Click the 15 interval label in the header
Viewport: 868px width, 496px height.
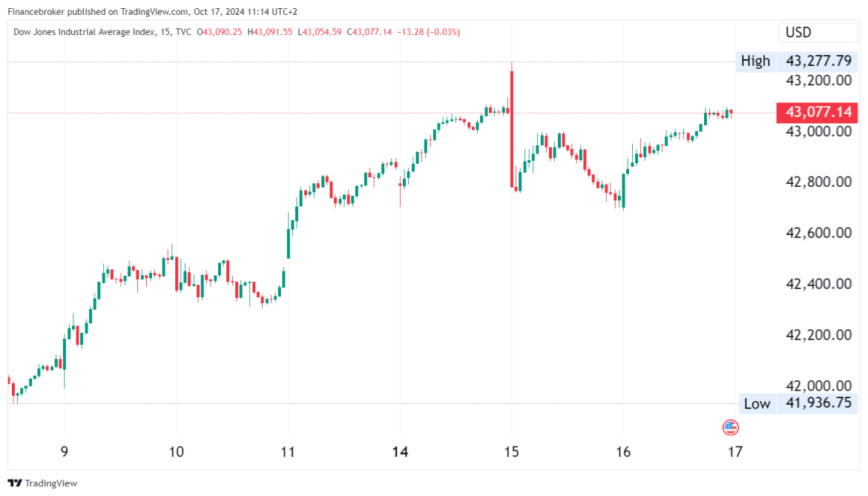click(x=165, y=32)
